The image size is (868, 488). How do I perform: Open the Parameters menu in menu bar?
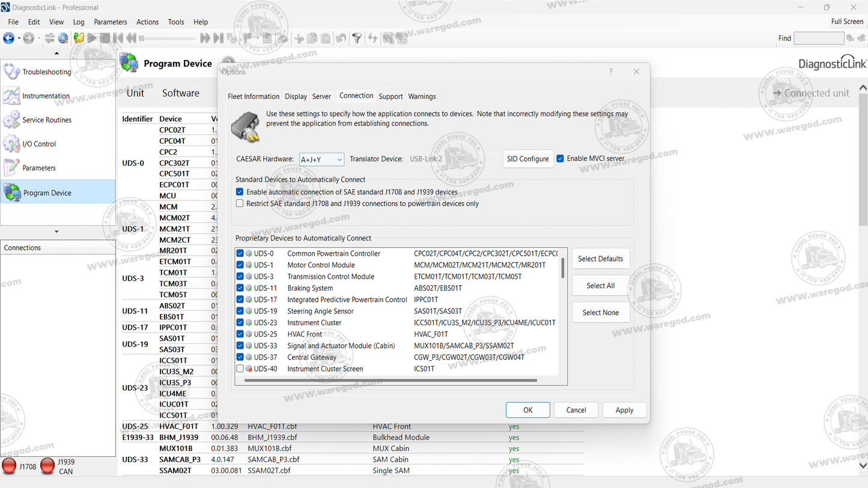[x=111, y=22]
